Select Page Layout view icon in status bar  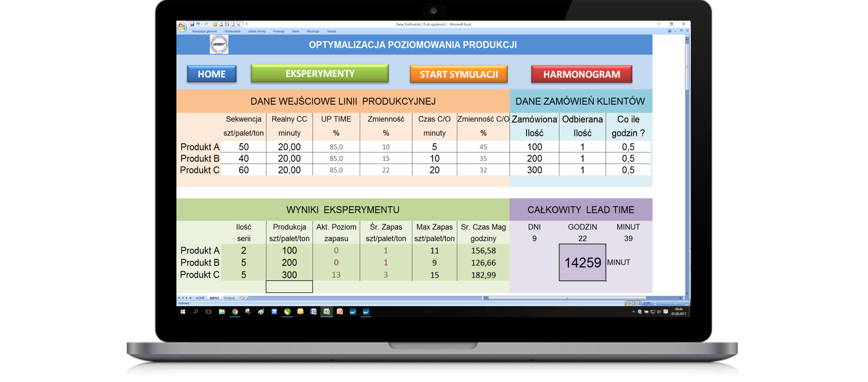click(634, 303)
